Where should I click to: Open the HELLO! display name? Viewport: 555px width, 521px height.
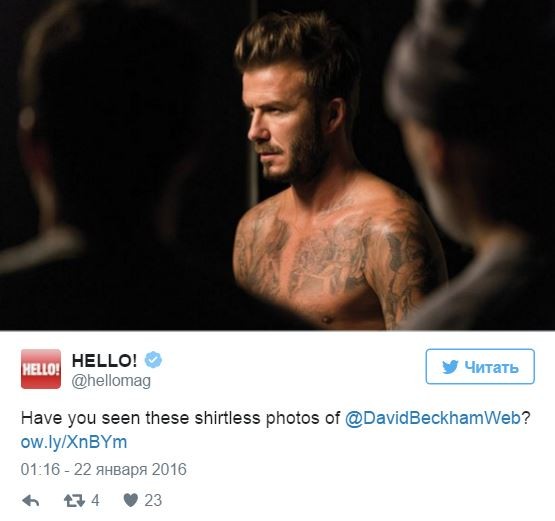pyautogui.click(x=104, y=361)
